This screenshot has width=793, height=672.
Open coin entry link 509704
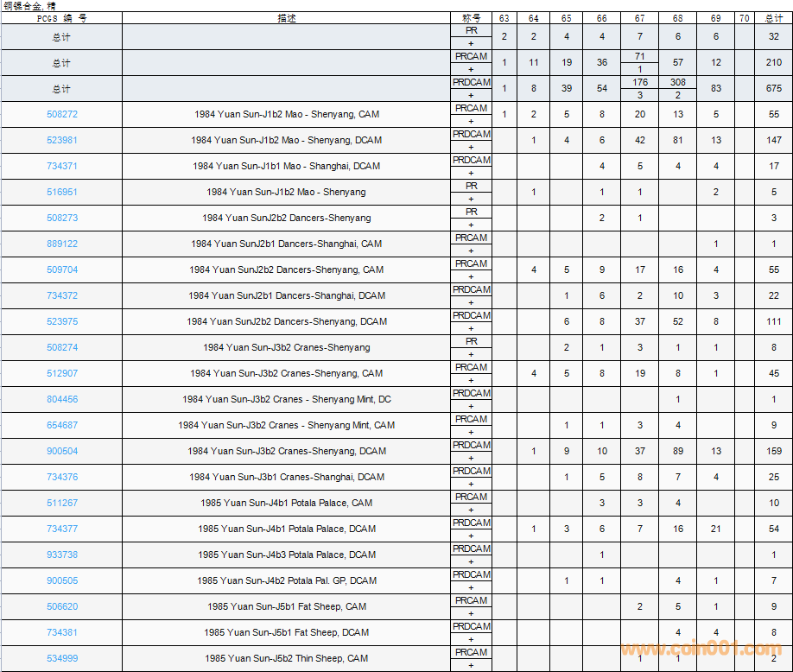(x=61, y=269)
